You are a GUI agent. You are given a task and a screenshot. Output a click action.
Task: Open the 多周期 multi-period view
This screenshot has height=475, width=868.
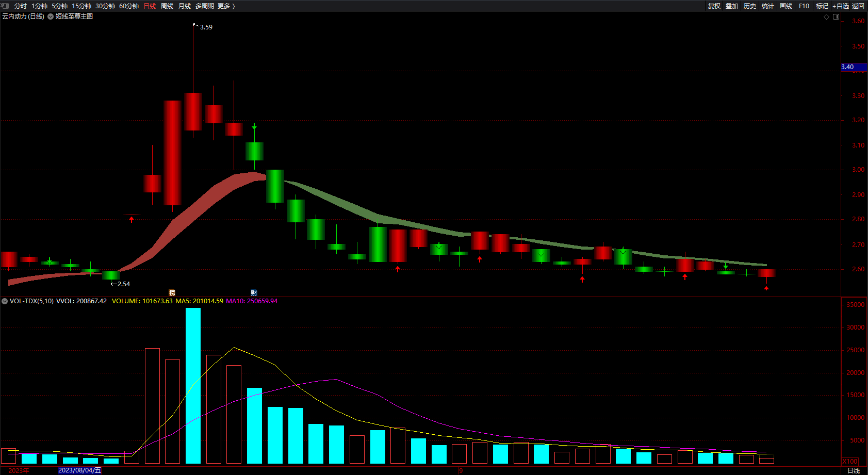(x=204, y=6)
